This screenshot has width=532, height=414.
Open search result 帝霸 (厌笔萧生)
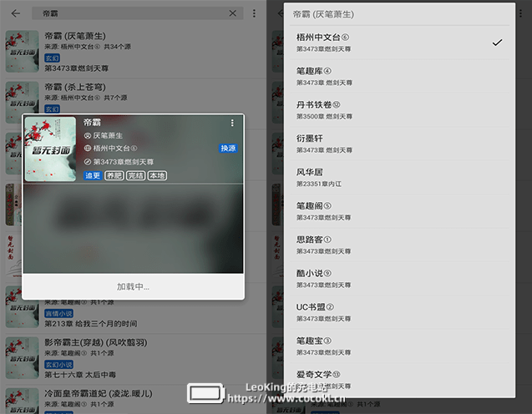click(x=133, y=52)
